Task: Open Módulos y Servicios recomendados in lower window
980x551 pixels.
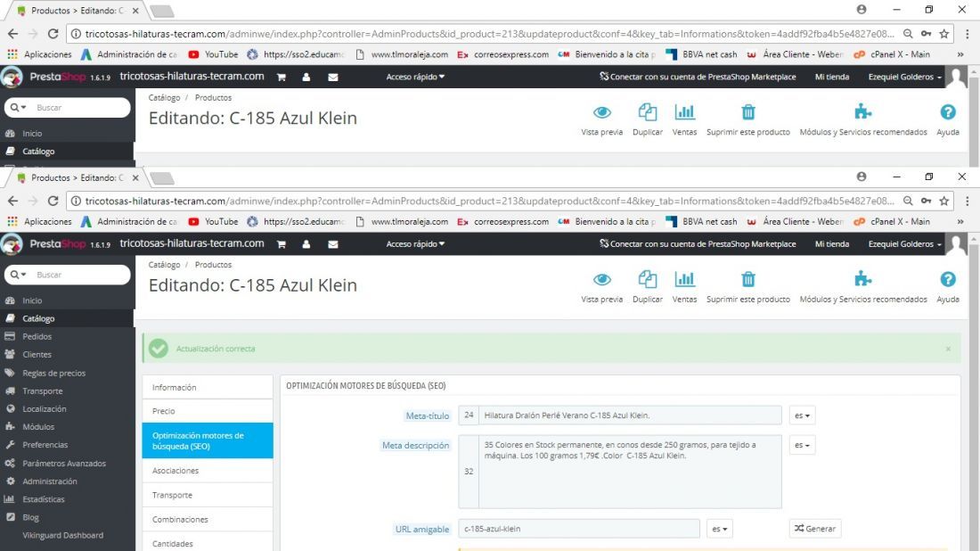Action: 863,279
